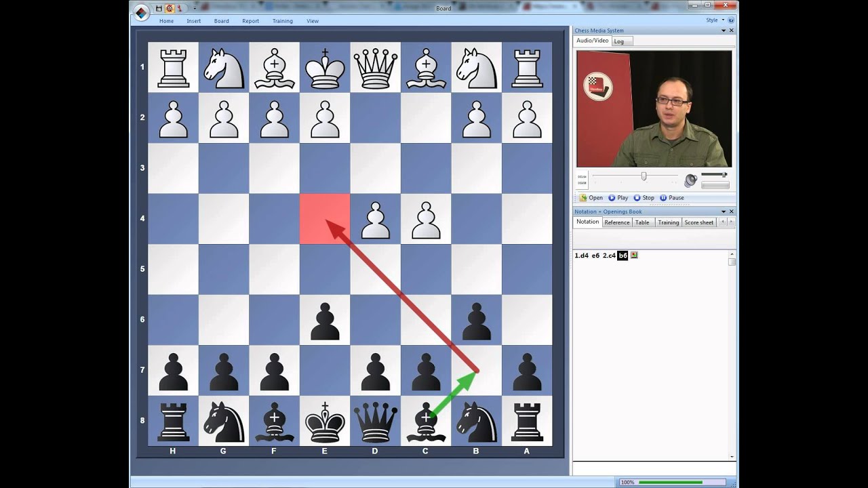This screenshot has width=868, height=488.
Task: Select the black bishop on c8
Action: 425,420
